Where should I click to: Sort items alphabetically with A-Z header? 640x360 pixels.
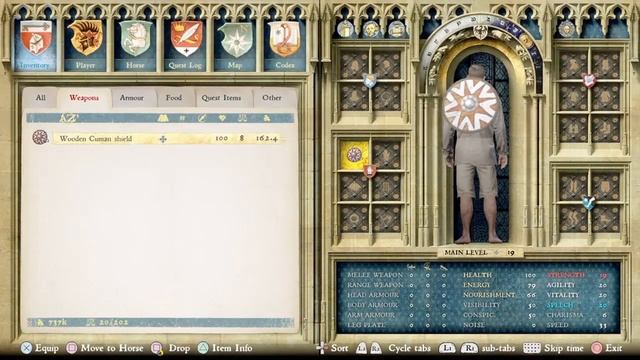69,118
